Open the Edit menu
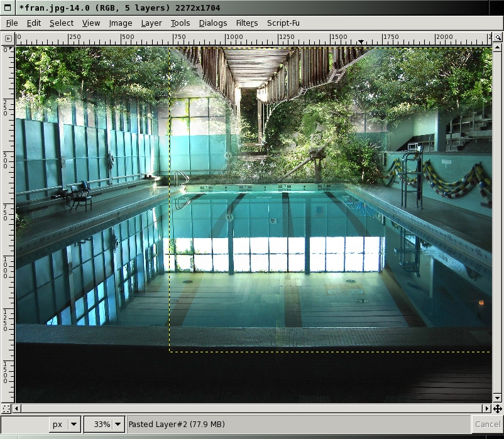Screen dimensions: 504x439 (x=34, y=23)
